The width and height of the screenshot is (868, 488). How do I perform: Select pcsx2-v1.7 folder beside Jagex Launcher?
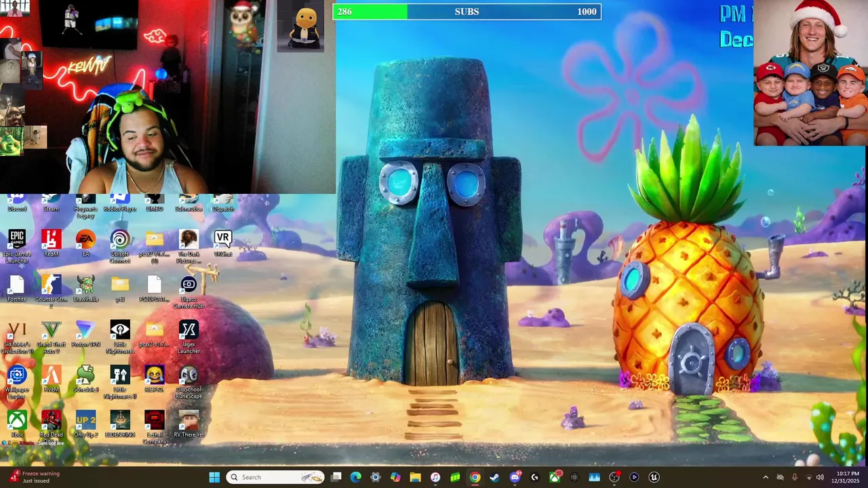[x=154, y=334]
